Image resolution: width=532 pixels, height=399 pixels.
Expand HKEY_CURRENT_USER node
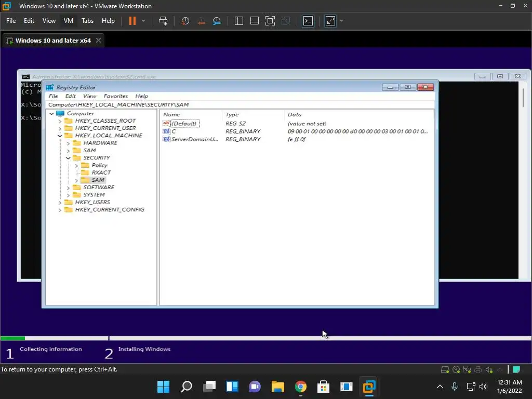pos(60,129)
